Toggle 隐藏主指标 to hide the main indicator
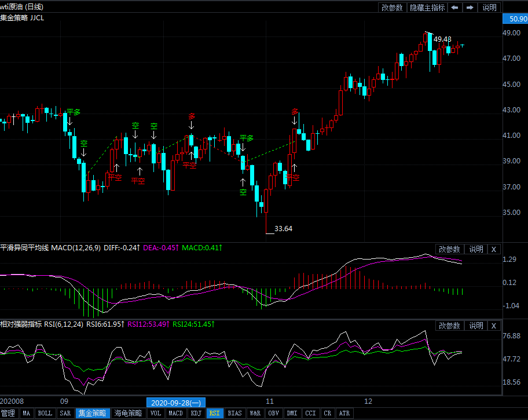 (x=427, y=8)
